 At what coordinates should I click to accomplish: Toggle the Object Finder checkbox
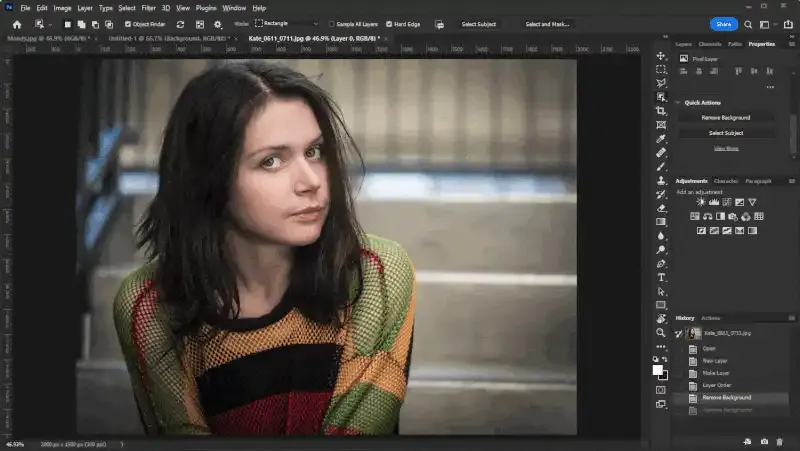pos(127,24)
